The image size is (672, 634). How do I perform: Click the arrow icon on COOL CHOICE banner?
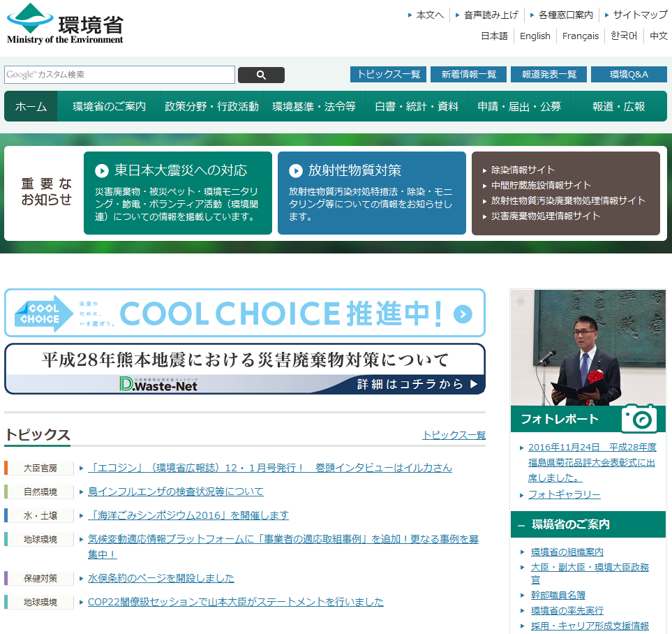[463, 314]
